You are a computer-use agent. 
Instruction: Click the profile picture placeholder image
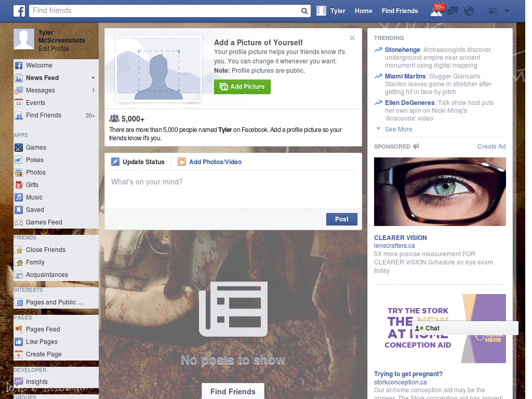tap(159, 69)
